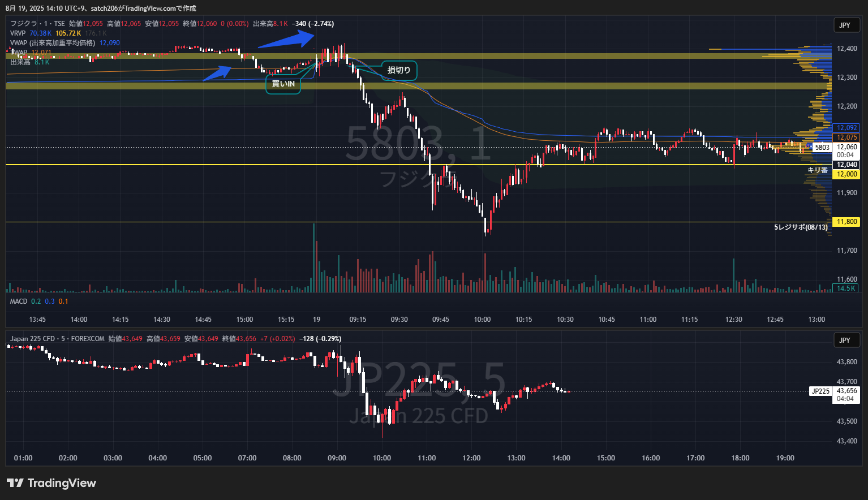Select the MACD indicator legend
This screenshot has height=500, width=868.
(x=19, y=301)
